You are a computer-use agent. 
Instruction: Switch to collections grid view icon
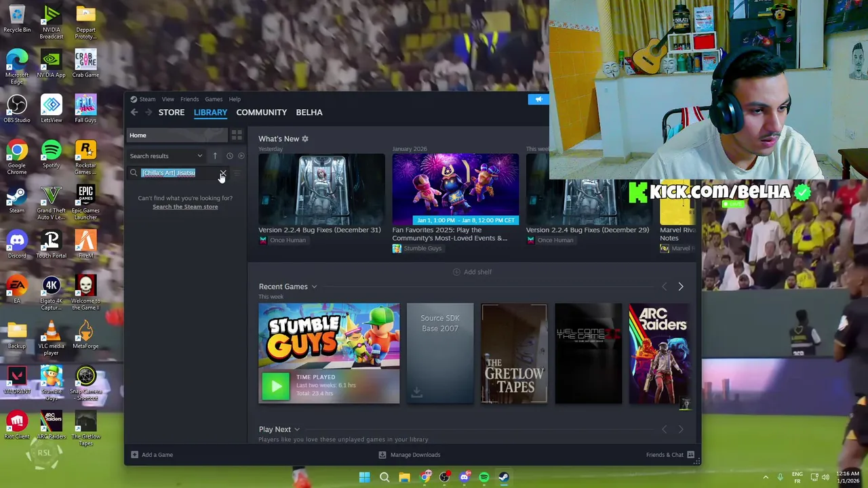click(x=237, y=136)
